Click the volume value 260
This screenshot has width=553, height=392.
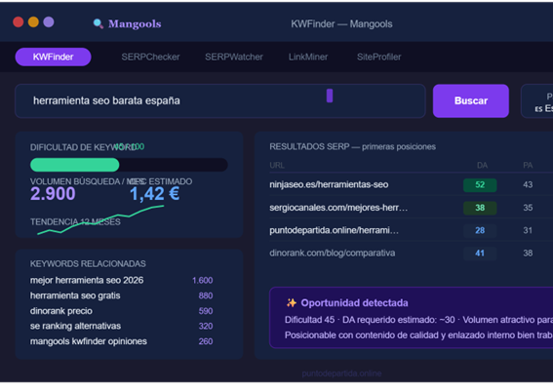[x=206, y=341]
